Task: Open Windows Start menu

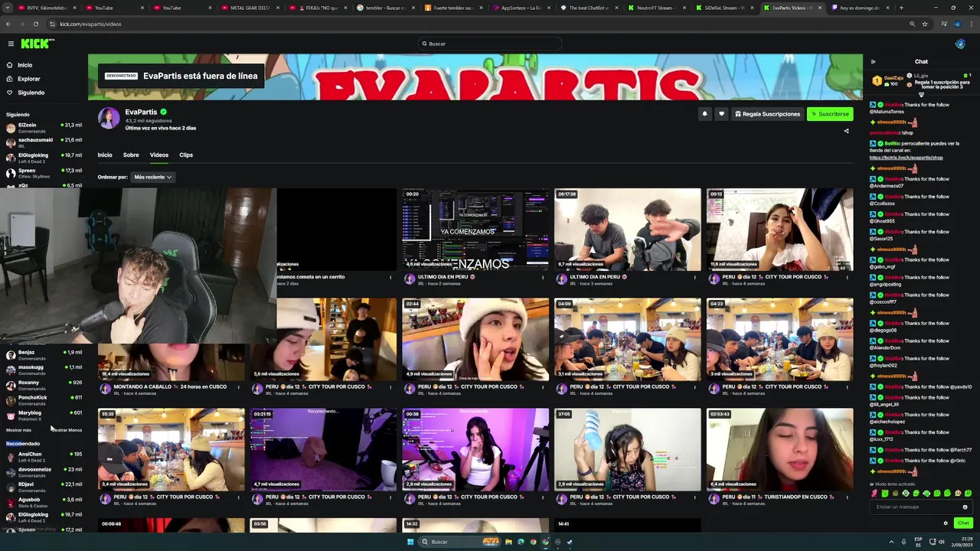Action: point(410,542)
